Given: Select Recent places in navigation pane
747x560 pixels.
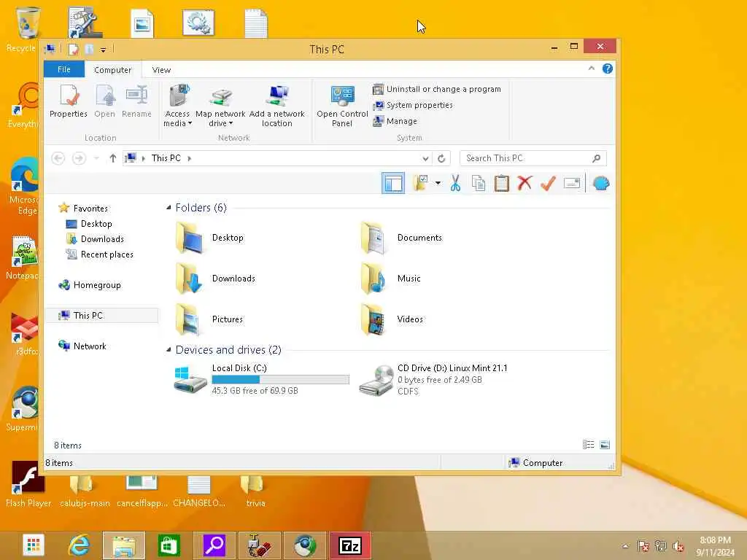Looking at the screenshot, I should coord(99,254).
